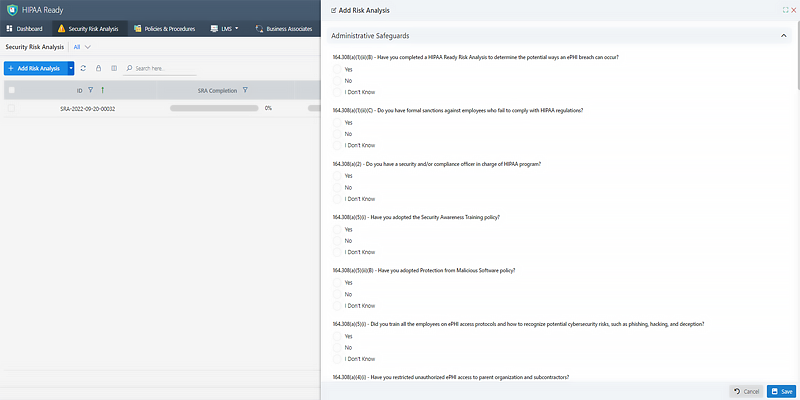The width and height of the screenshot is (800, 400).
Task: Open the Business Associates tab
Action: pyautogui.click(x=284, y=29)
